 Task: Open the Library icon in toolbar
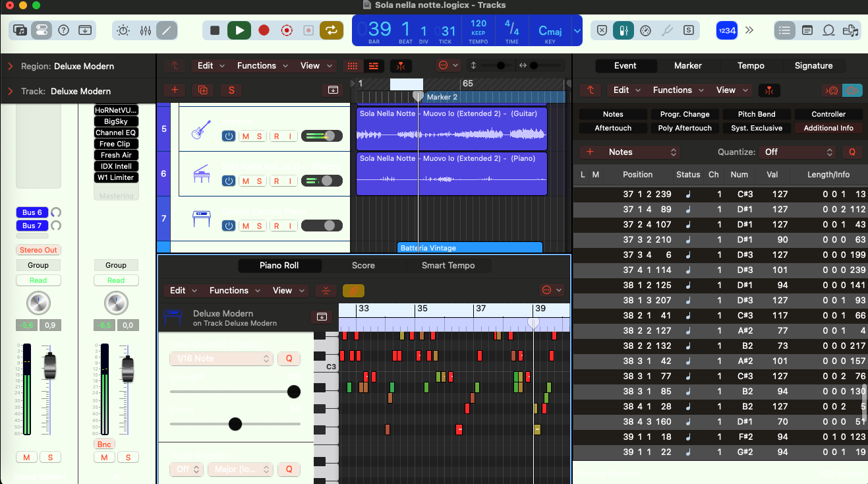pyautogui.click(x=20, y=30)
